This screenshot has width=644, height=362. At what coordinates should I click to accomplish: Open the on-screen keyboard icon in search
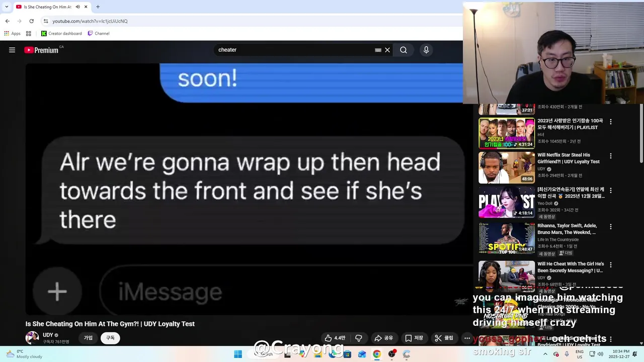[x=378, y=50]
